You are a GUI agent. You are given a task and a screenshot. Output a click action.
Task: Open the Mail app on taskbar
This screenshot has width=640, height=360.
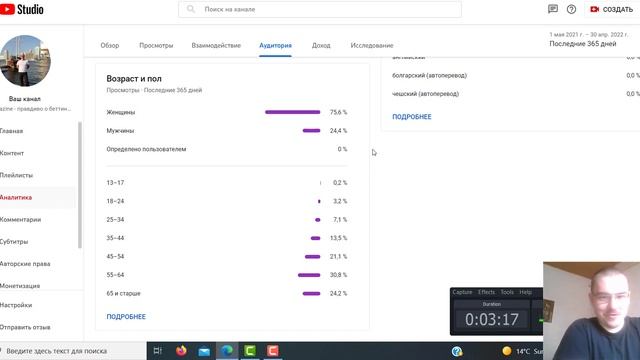coord(204,351)
